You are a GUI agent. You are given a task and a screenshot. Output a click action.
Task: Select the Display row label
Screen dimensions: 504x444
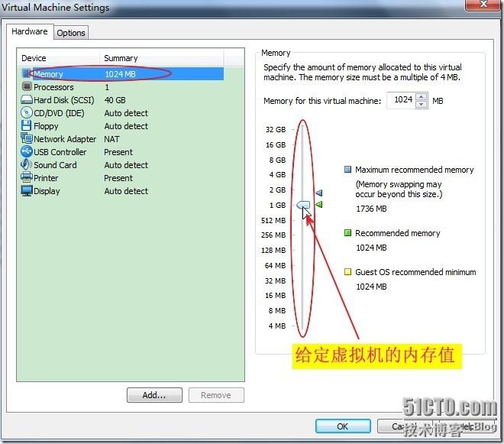(47, 191)
